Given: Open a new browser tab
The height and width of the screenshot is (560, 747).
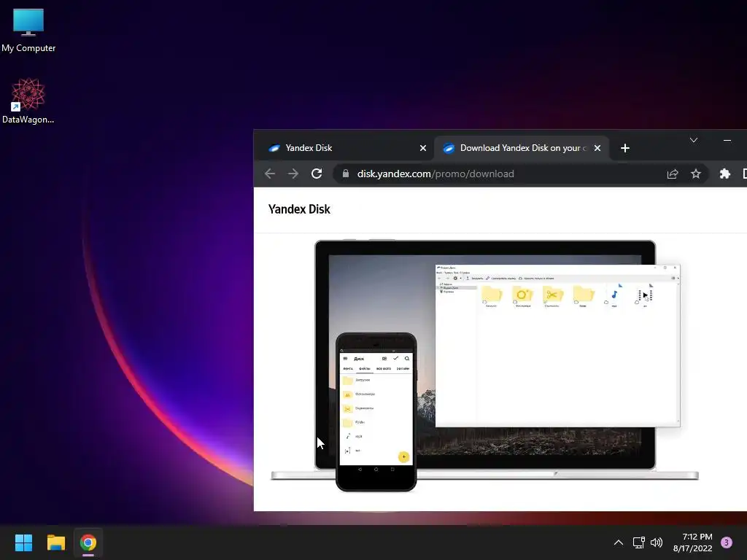Looking at the screenshot, I should [625, 148].
